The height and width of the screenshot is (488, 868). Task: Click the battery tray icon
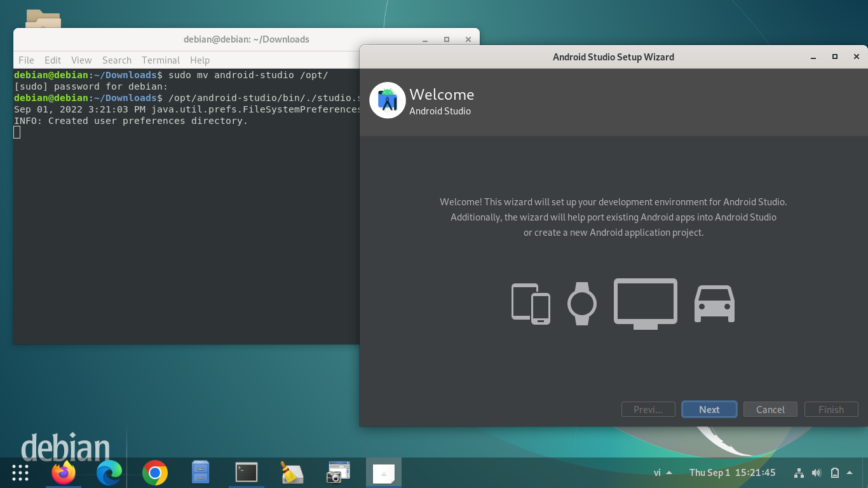835,473
